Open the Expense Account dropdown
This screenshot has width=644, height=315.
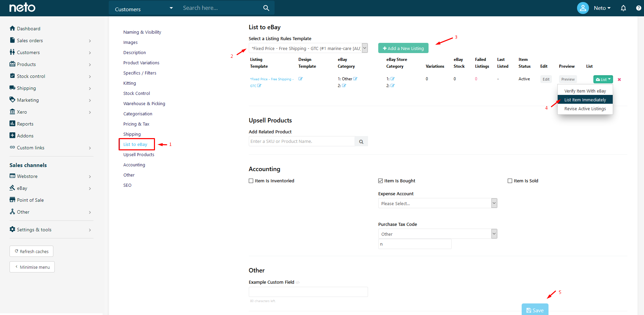point(438,203)
